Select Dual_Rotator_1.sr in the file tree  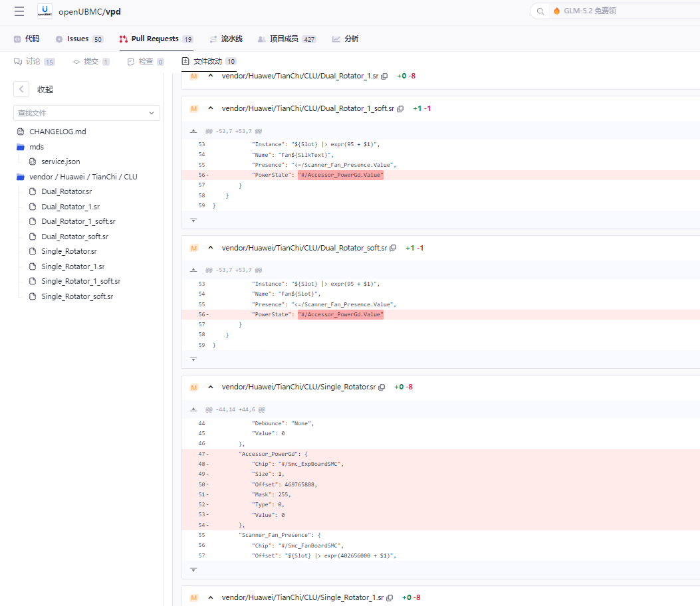[x=70, y=207]
